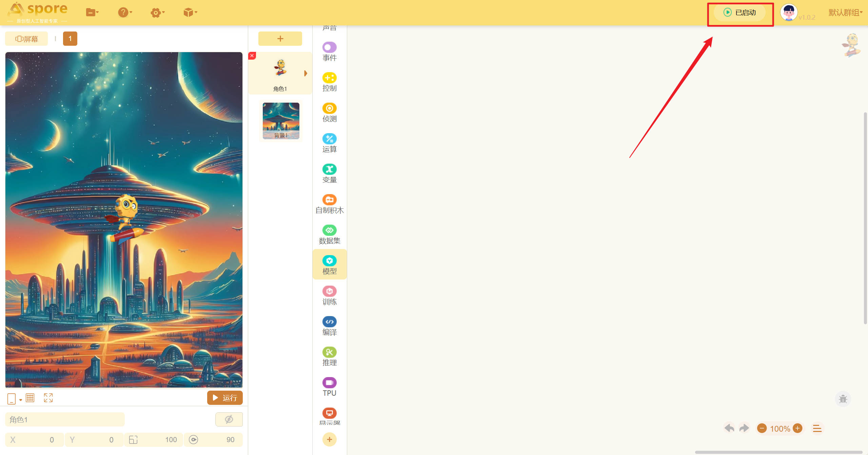The height and width of the screenshot is (455, 868).
Task: Open the 侦测 (Sensing) block category
Action: tap(329, 112)
